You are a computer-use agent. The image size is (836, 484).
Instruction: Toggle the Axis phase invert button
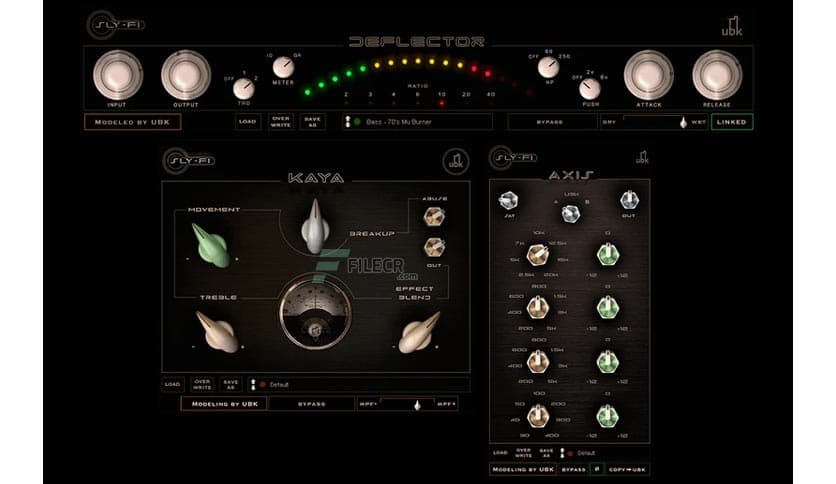click(597, 470)
